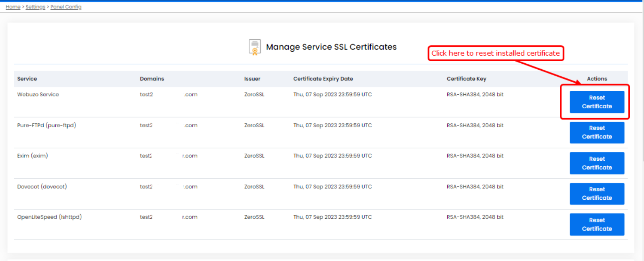Reset certificate for Webuzo Service

pyautogui.click(x=596, y=102)
